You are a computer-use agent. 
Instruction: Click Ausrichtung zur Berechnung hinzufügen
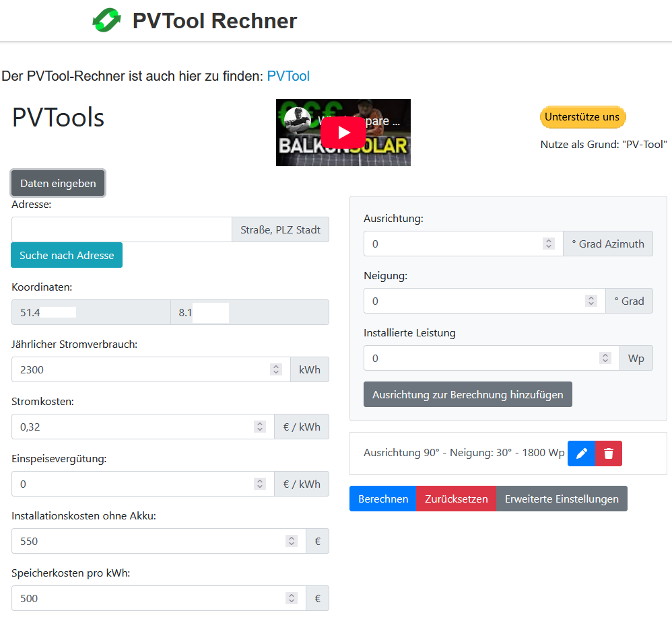(x=467, y=395)
